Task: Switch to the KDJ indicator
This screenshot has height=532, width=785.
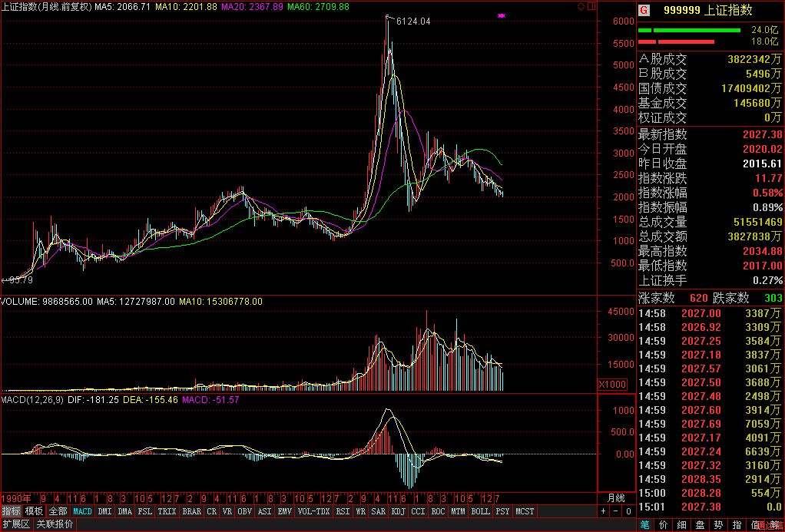Action: tap(399, 511)
